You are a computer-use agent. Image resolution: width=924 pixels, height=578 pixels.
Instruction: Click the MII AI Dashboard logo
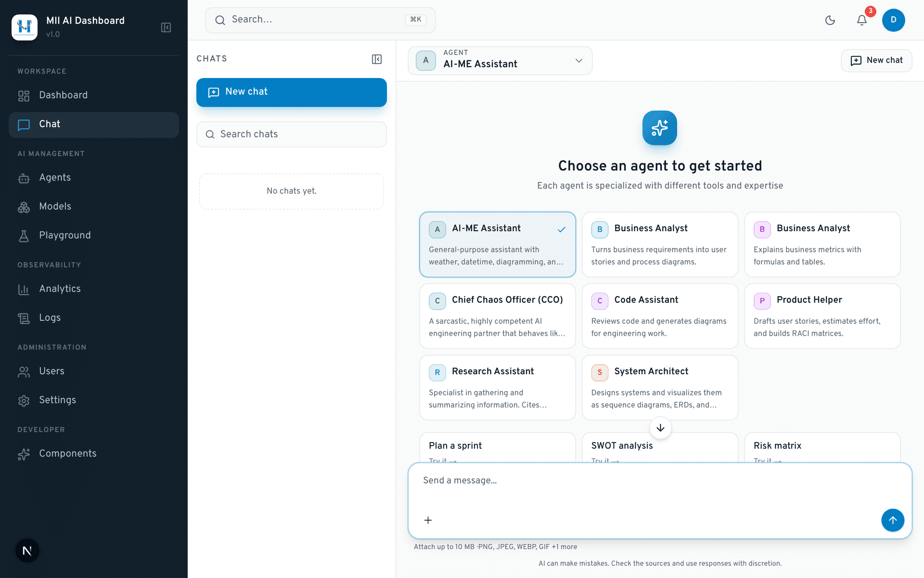click(25, 27)
